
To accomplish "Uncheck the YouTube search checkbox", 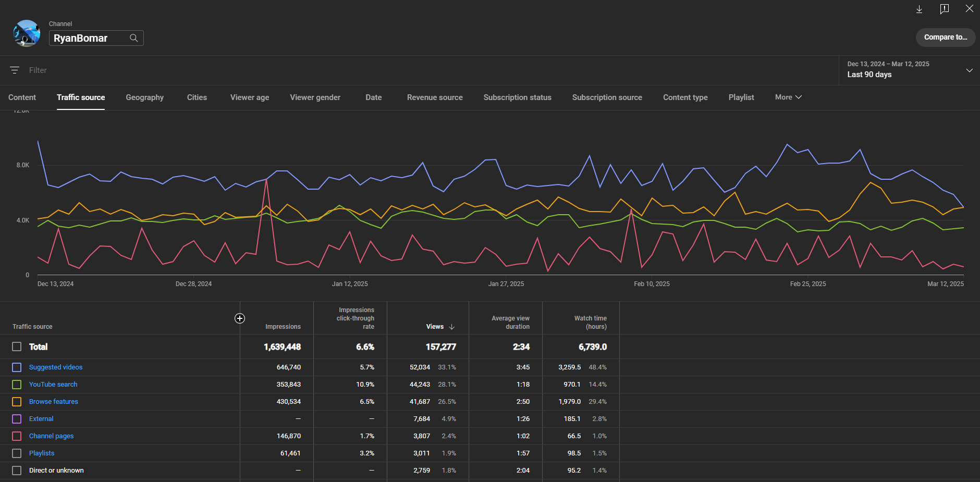I will coord(17,385).
